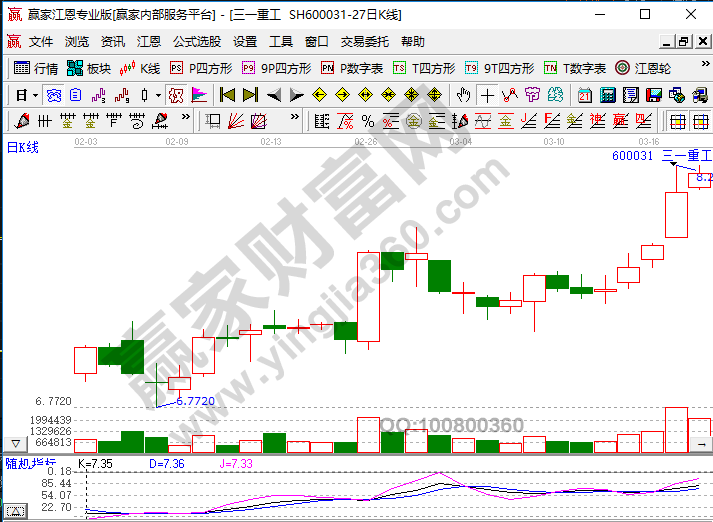Switch to K线 chart view
This screenshot has width=713, height=522.
[x=140, y=68]
